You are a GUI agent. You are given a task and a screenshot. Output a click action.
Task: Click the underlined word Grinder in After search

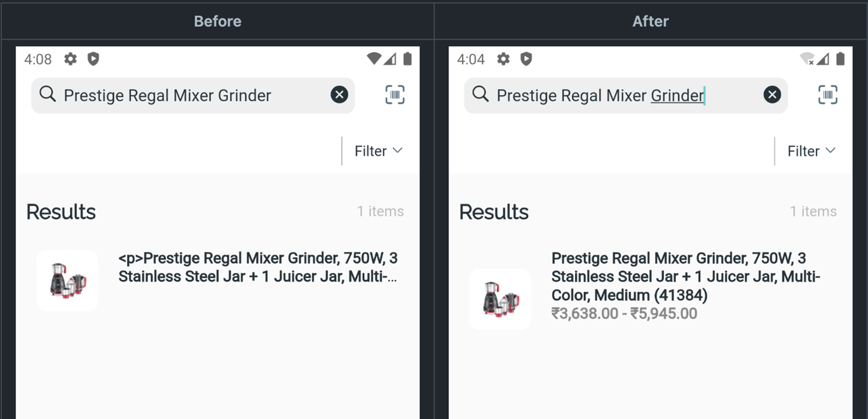677,96
